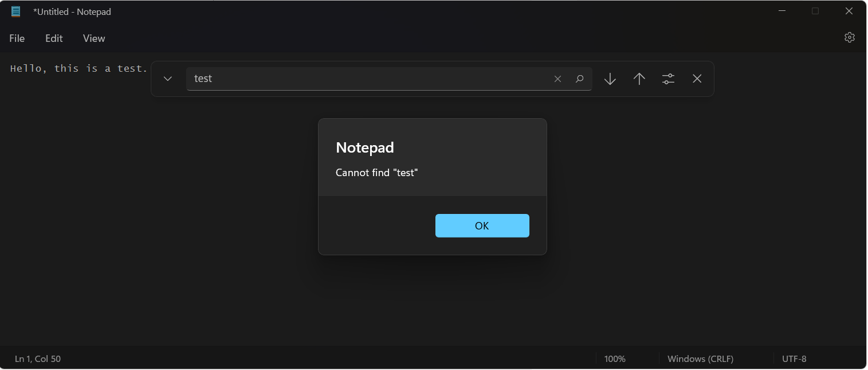The height and width of the screenshot is (370, 868).
Task: Close the Notepad window
Action: click(849, 11)
